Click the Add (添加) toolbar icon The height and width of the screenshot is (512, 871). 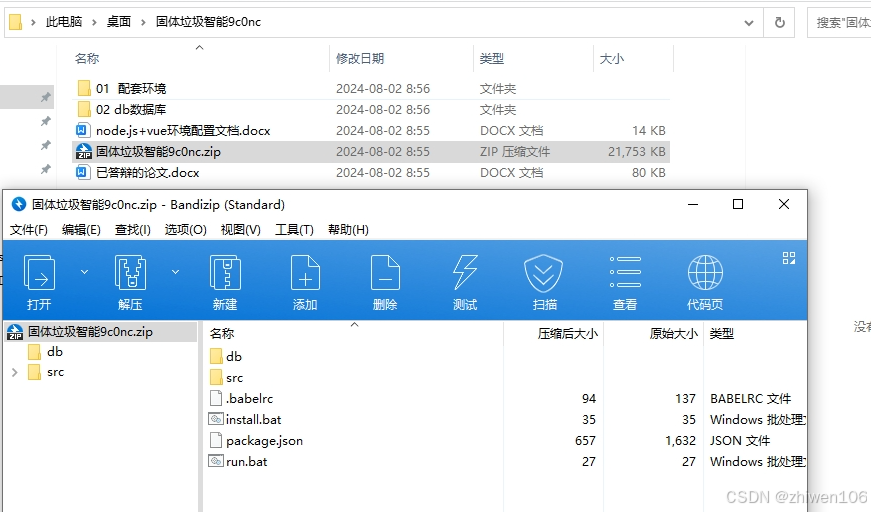[305, 273]
